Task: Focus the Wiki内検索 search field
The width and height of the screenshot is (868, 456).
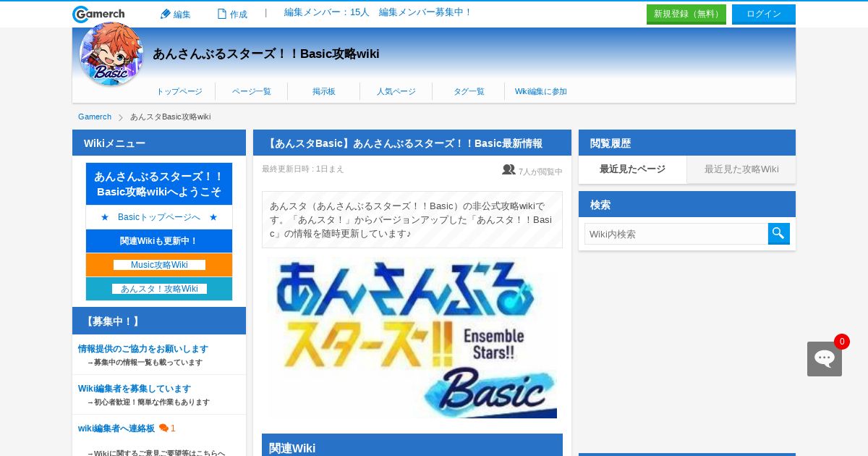Action: tap(676, 234)
